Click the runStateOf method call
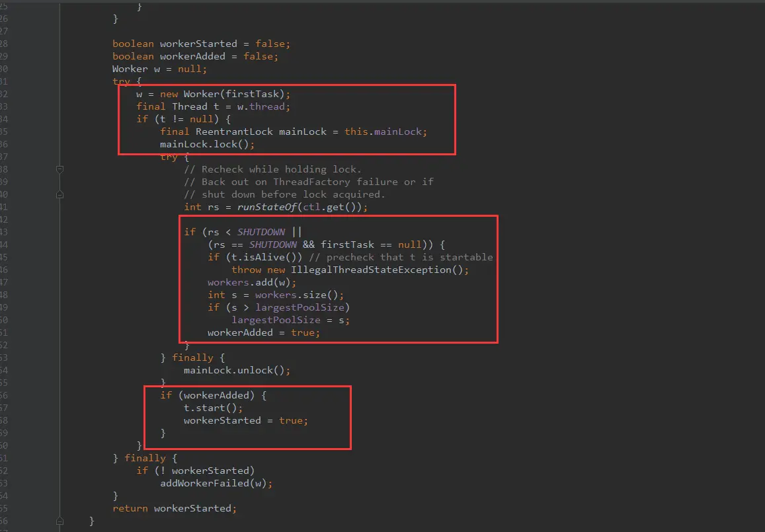 [x=267, y=208]
